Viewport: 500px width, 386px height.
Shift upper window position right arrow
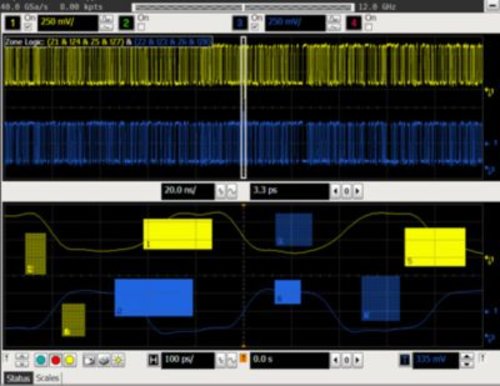tap(358, 191)
